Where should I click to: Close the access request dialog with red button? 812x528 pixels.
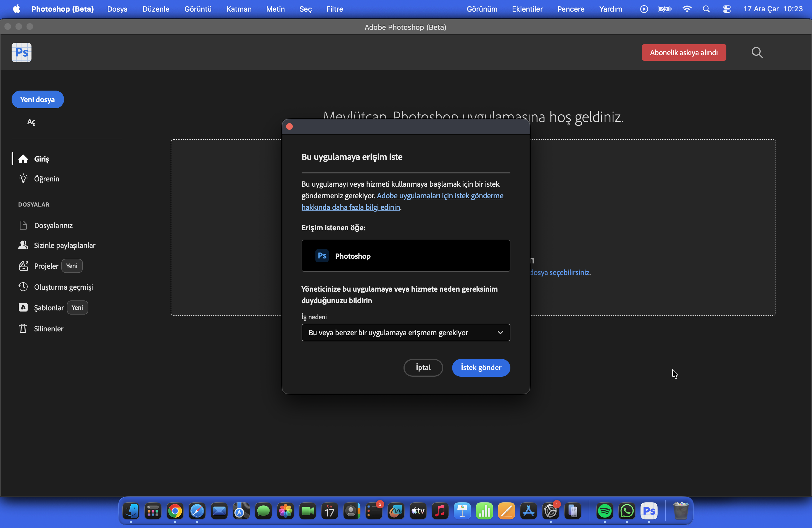pyautogui.click(x=289, y=126)
